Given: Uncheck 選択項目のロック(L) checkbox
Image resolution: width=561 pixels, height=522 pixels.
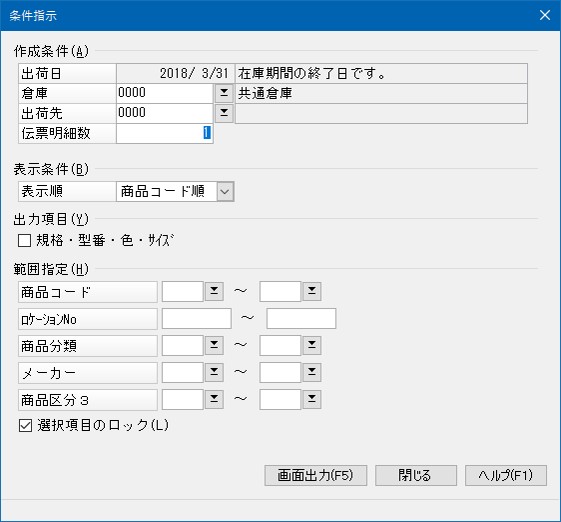Looking at the screenshot, I should [25, 425].
